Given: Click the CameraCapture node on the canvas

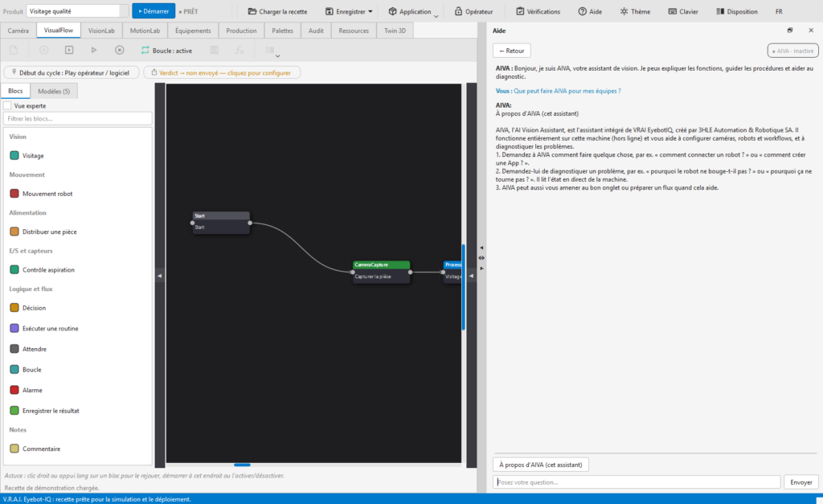Looking at the screenshot, I should point(382,272).
